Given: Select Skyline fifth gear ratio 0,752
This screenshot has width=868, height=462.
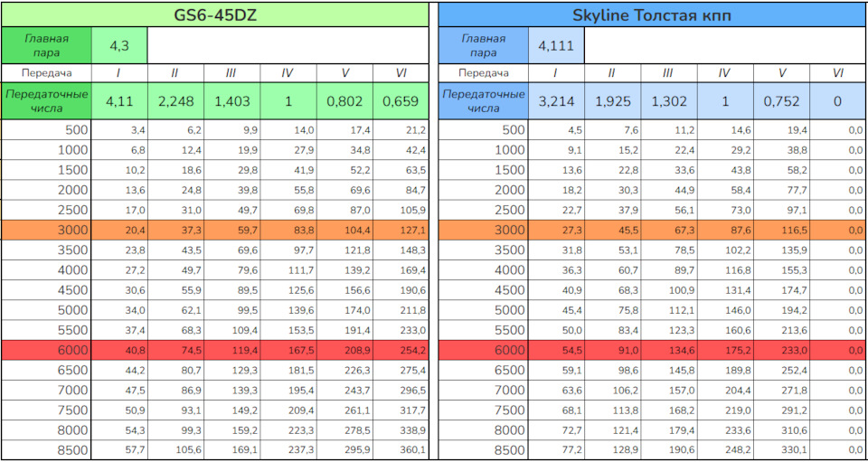Looking at the screenshot, I should pos(781,101).
